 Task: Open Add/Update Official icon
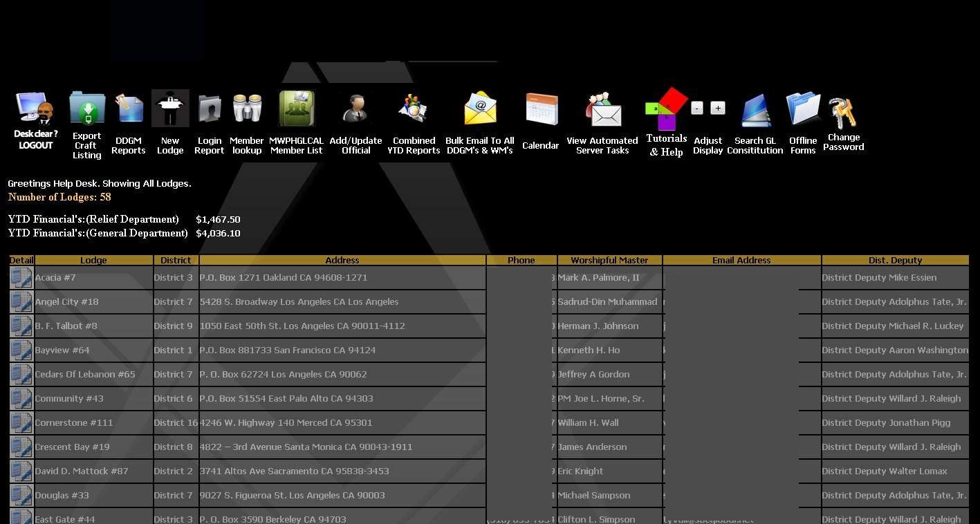pyautogui.click(x=356, y=109)
